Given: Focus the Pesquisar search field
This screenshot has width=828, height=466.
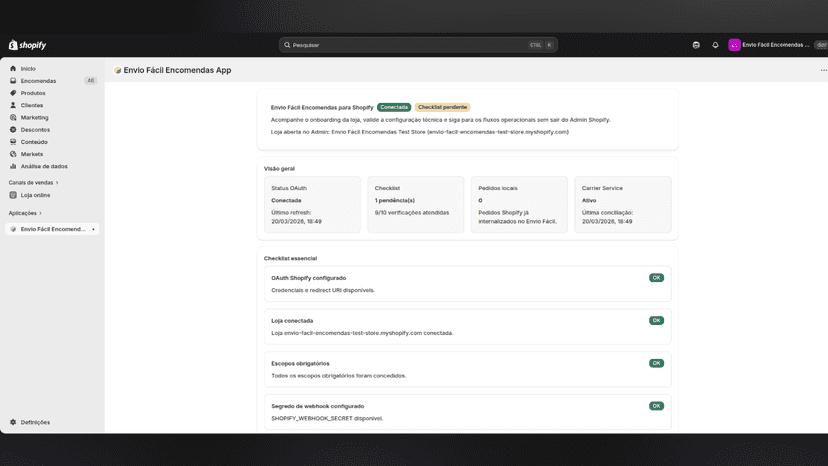Looking at the screenshot, I should (418, 45).
